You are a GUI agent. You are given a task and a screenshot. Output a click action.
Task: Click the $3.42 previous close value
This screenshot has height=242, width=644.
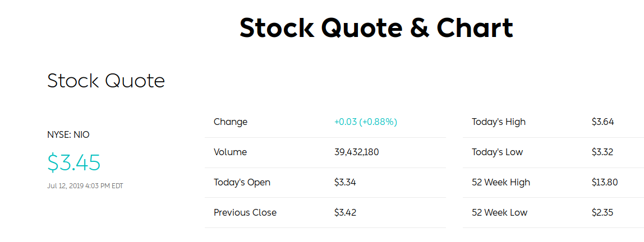click(x=345, y=213)
